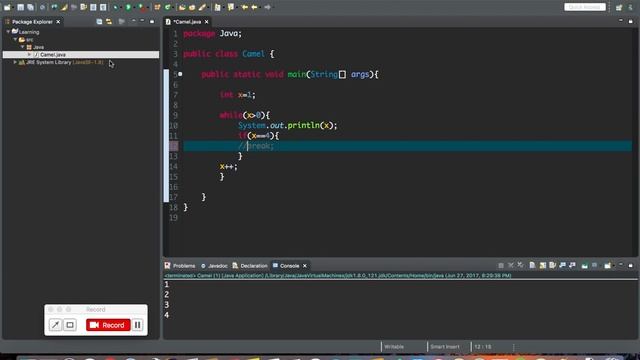Go to the last edit location arrow
This screenshot has height=360, width=640.
244,7
